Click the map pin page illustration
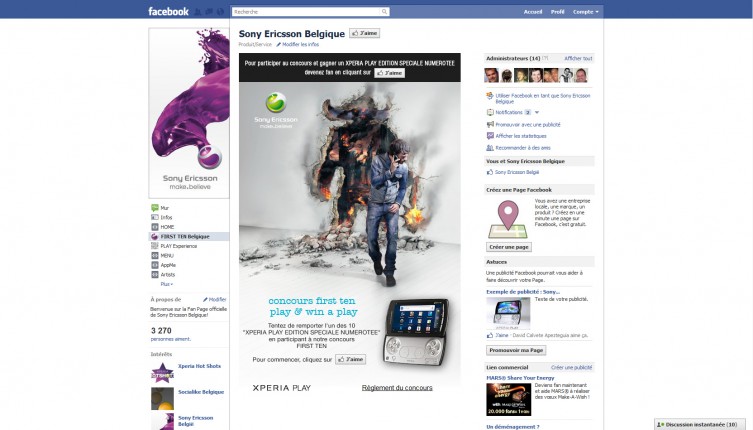Viewport: 753px width, 430px height. click(508, 220)
